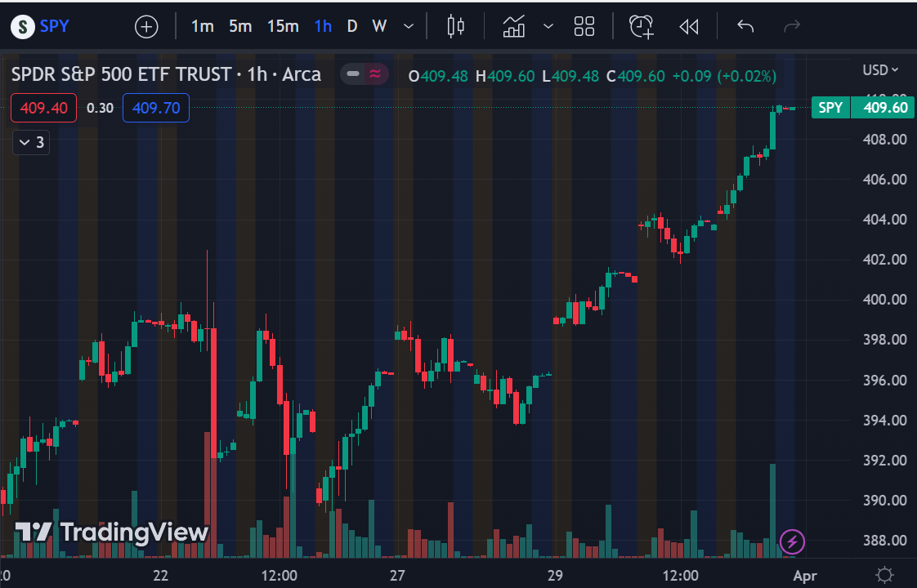Click the 0.30 spread value
Screen dimensions: 917x588
pos(100,108)
